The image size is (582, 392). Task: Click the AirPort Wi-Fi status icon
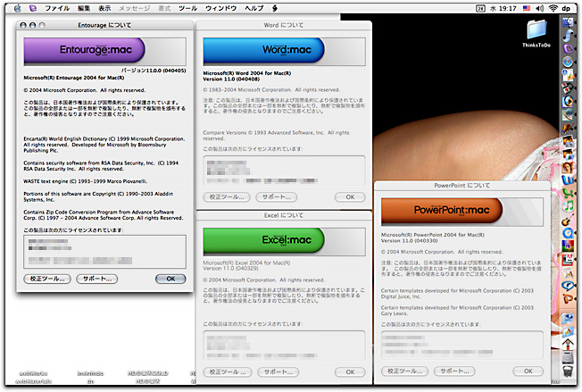coord(552,7)
